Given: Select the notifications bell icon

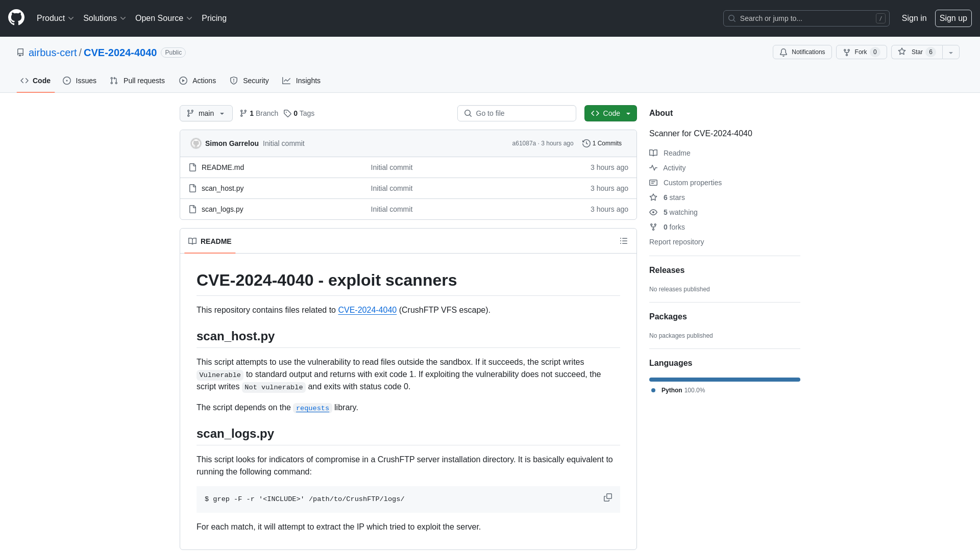Looking at the screenshot, I should (x=783, y=52).
